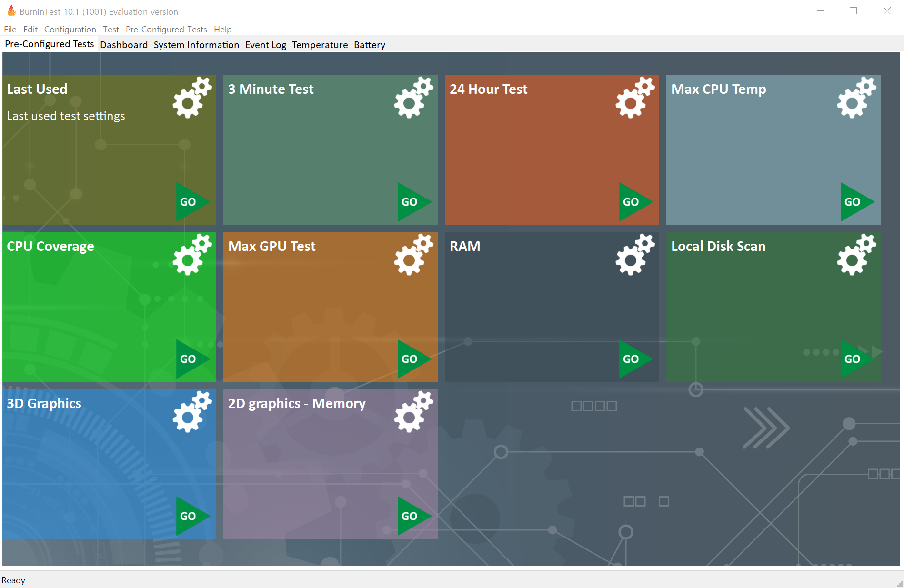Open Local Disk Scan gear settings

(856, 255)
